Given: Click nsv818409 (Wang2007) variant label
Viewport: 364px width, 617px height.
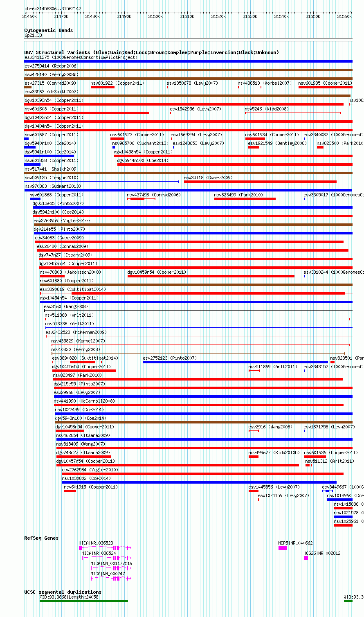Looking at the screenshot, I should coord(81,444).
